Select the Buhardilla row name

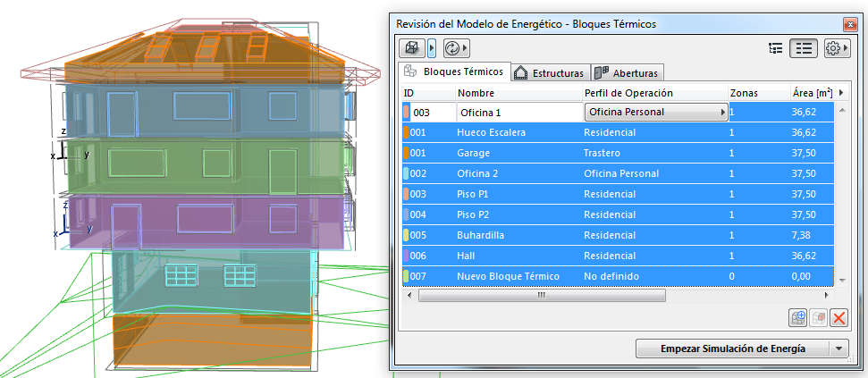480,235
